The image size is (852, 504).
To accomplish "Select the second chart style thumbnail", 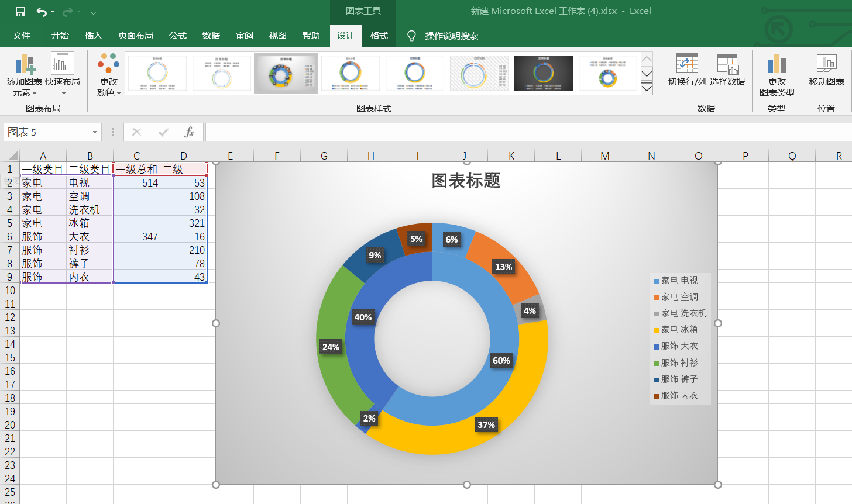I will point(222,73).
